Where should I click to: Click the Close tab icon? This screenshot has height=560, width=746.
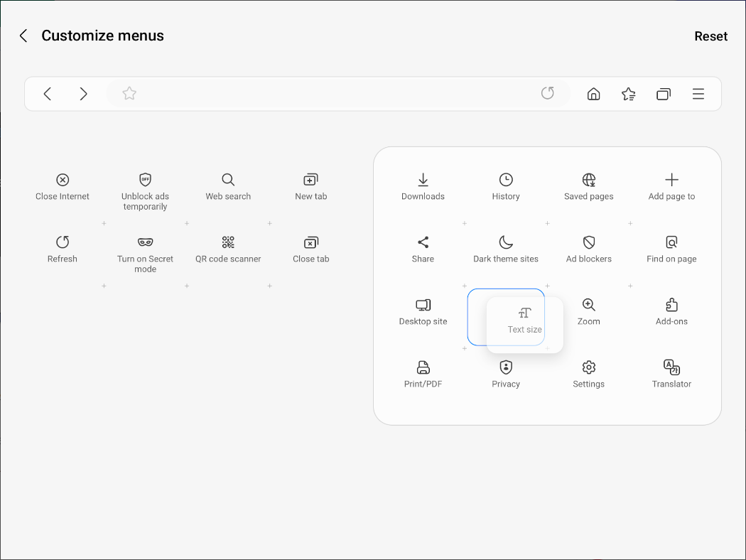(310, 242)
